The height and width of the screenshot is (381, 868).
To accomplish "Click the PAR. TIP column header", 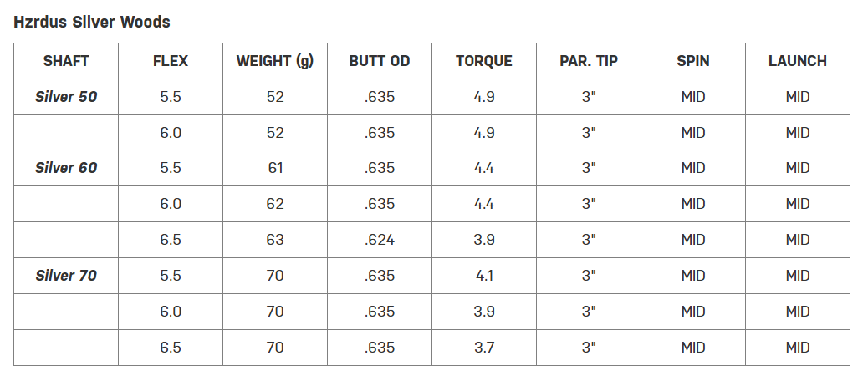I will pos(589,61).
